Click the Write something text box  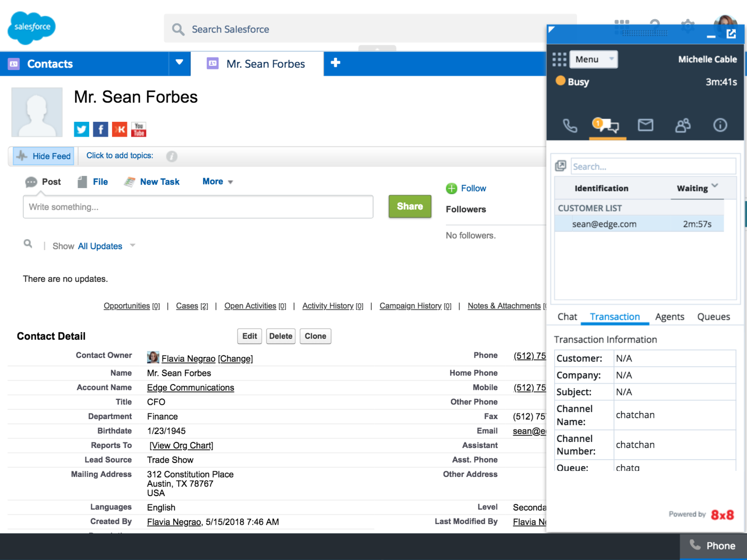[198, 207]
